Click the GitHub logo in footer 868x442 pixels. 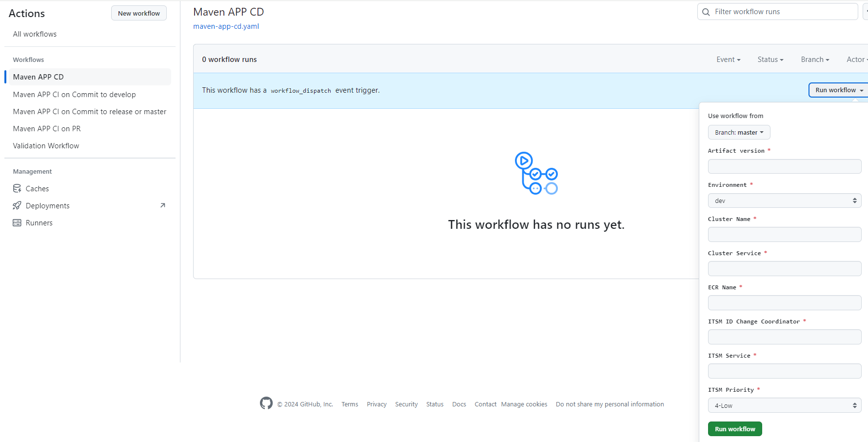(266, 403)
